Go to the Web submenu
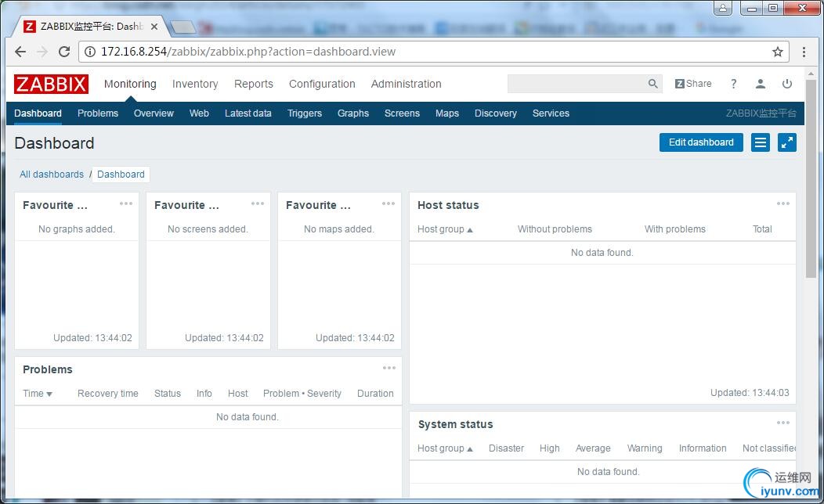Image resolution: width=824 pixels, height=504 pixels. click(x=199, y=113)
